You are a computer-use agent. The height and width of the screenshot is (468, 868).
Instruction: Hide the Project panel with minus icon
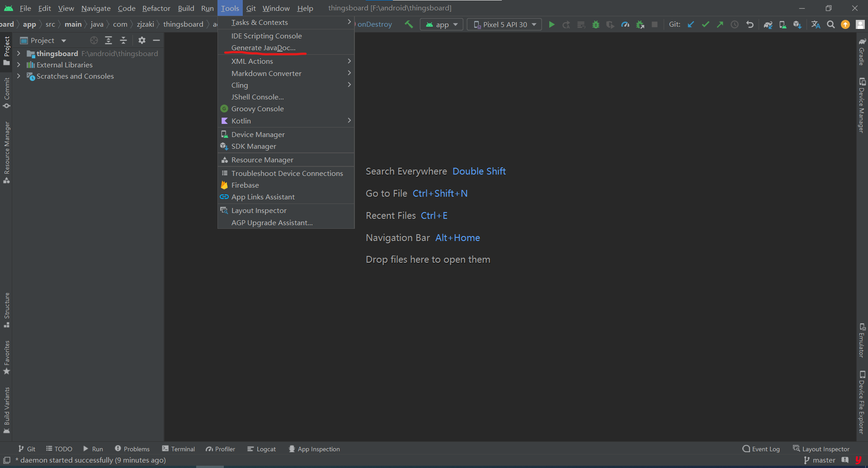pyautogui.click(x=156, y=40)
